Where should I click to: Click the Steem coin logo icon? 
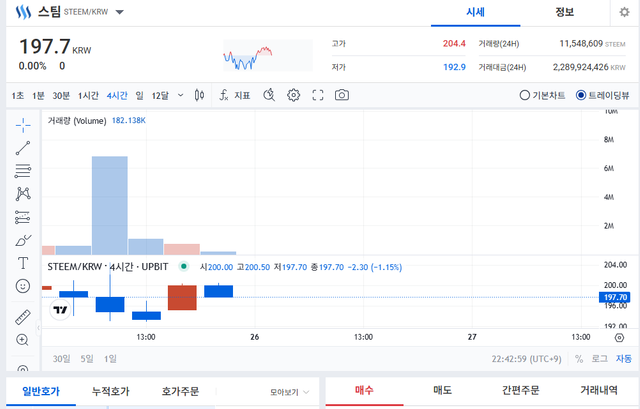point(23,12)
